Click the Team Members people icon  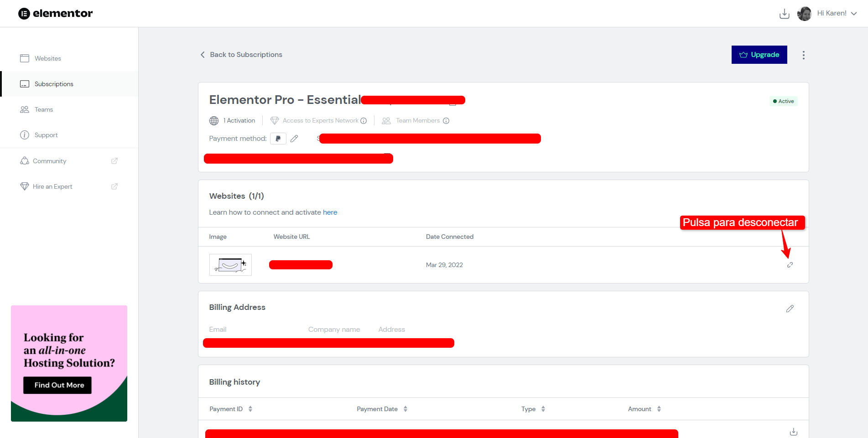(x=386, y=121)
